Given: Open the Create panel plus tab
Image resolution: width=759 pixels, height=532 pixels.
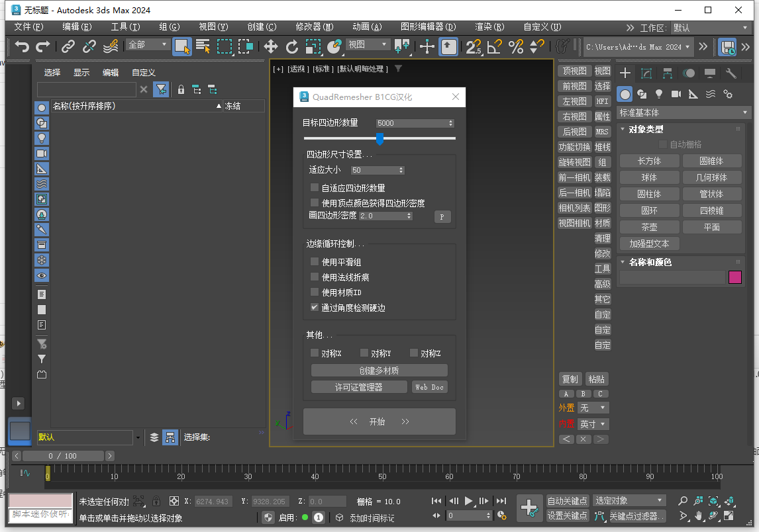Looking at the screenshot, I should (x=625, y=73).
